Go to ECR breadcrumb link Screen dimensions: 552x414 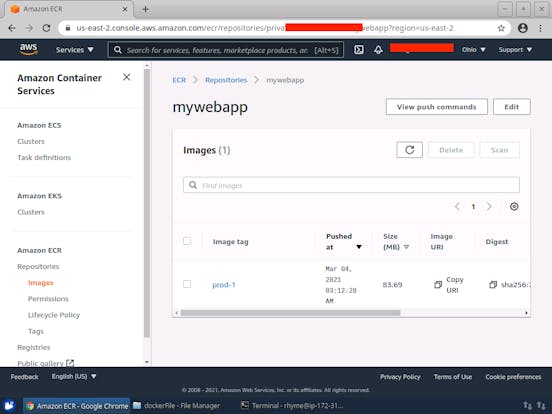point(179,80)
